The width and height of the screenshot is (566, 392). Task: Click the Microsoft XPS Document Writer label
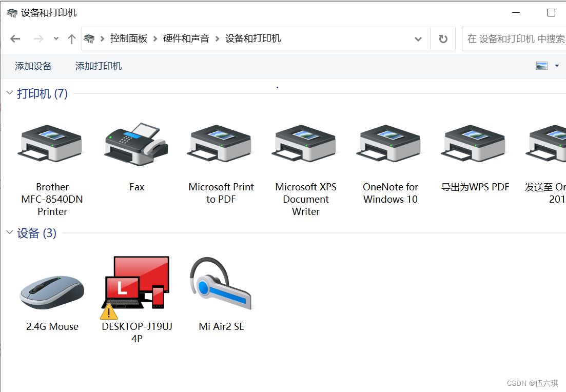[306, 199]
